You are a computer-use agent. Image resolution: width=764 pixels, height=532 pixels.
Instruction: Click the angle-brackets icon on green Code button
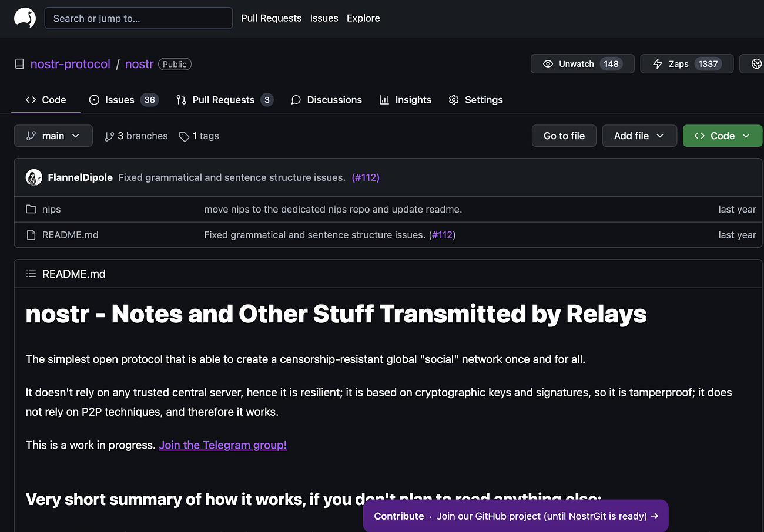tap(699, 136)
